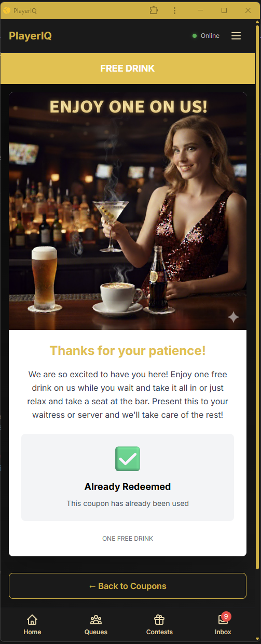The width and height of the screenshot is (261, 644).
Task: Click the green Online status indicator
Action: click(195, 36)
